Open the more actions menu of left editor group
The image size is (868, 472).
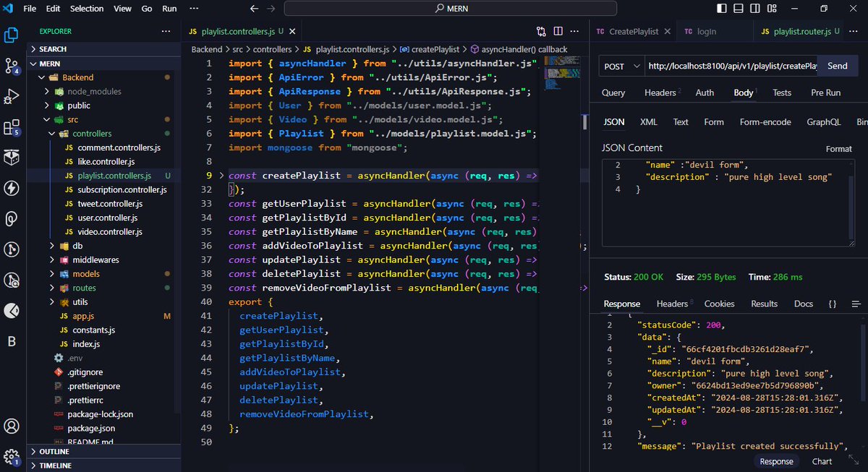tap(575, 32)
